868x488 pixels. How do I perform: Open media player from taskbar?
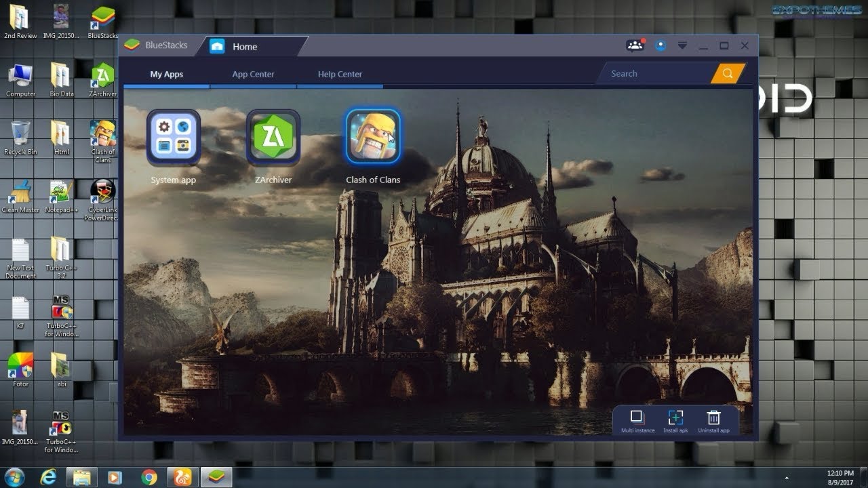[x=115, y=477]
